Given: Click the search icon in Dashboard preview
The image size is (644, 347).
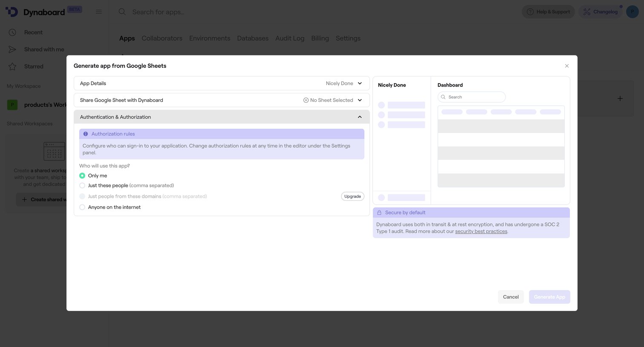Looking at the screenshot, I should tap(443, 97).
